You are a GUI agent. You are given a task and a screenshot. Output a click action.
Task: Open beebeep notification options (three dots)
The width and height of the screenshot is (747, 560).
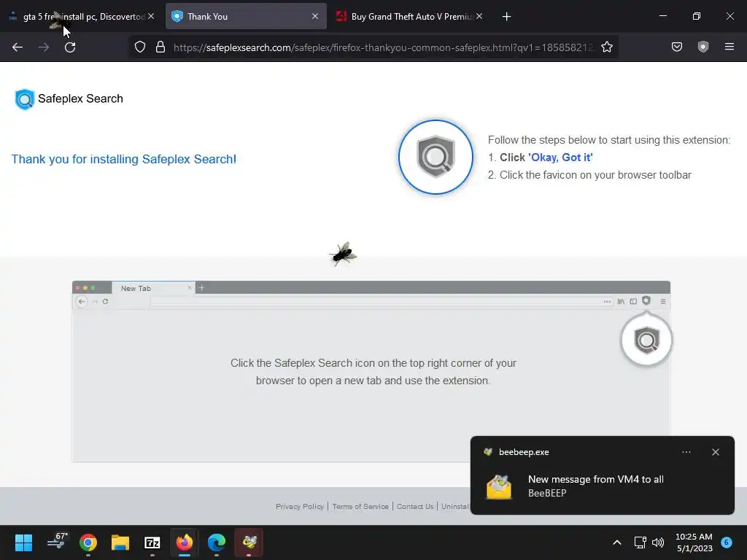(x=686, y=452)
